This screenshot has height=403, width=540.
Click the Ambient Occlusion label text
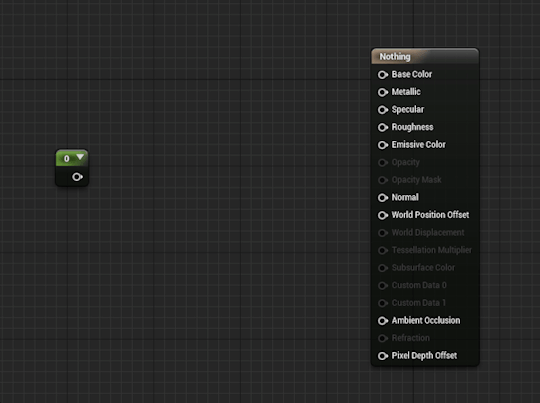point(426,320)
